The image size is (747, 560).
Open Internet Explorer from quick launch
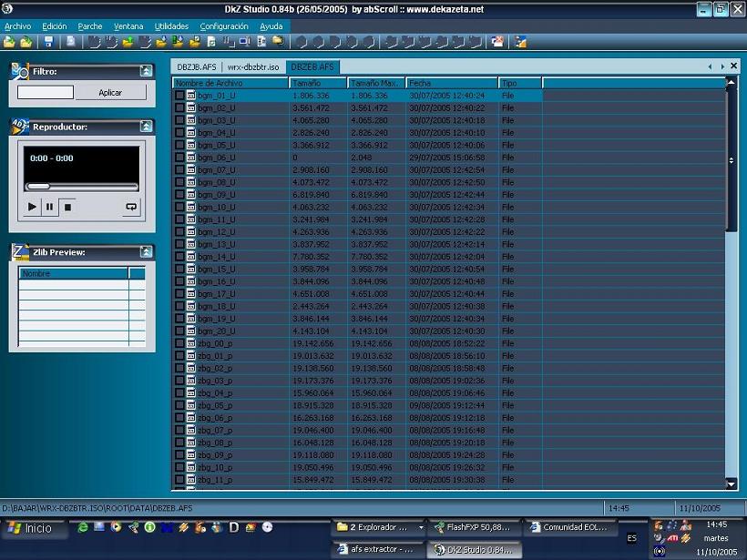point(82,527)
